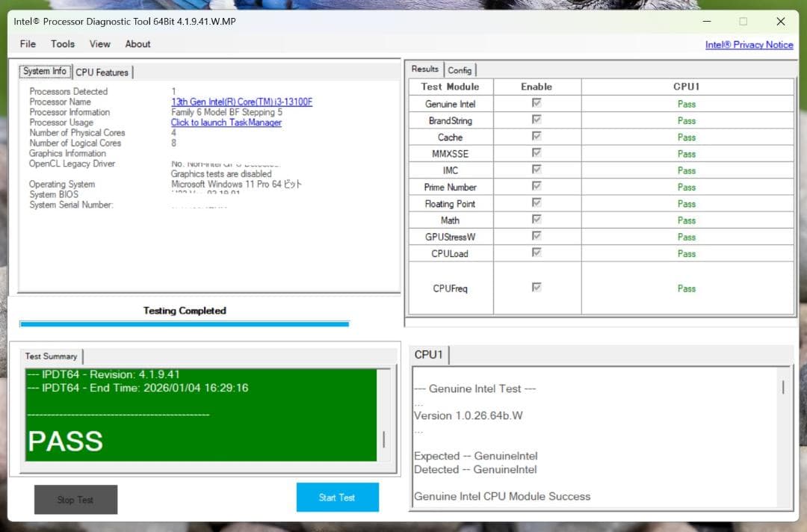This screenshot has height=532, width=807.
Task: Open the About menu
Action: tap(138, 44)
